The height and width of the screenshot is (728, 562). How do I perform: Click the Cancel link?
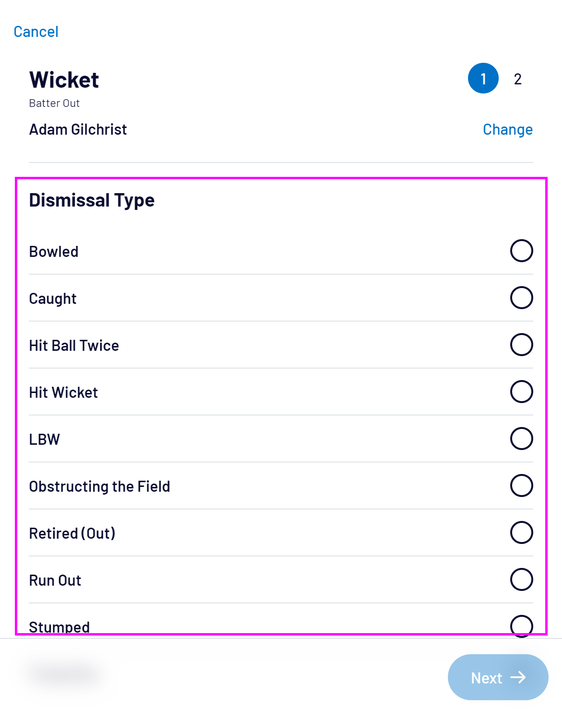tap(36, 32)
